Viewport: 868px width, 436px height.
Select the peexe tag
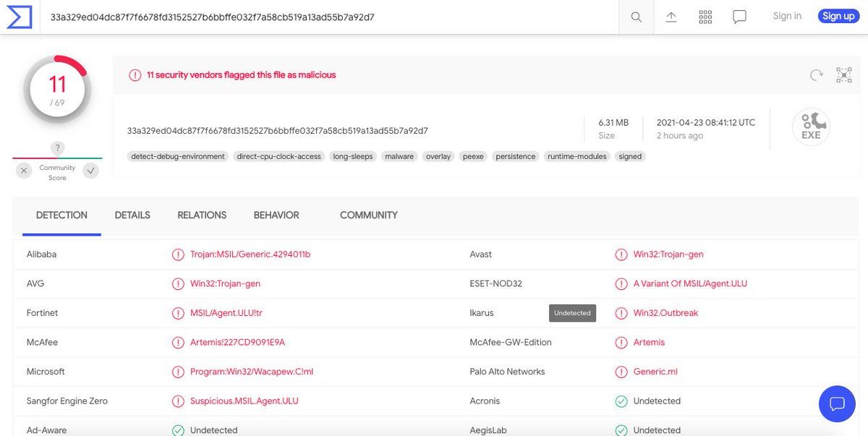click(473, 156)
